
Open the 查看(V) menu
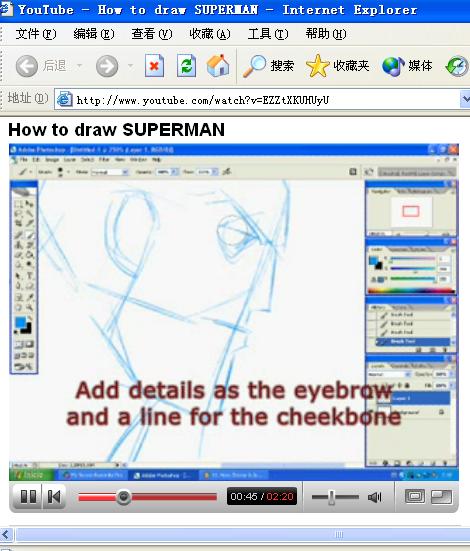[x=152, y=34]
